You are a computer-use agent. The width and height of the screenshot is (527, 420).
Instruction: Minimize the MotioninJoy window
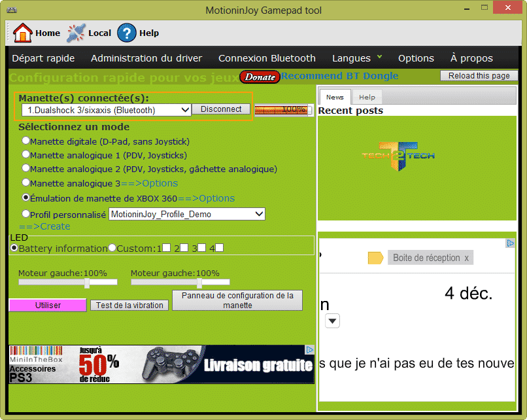click(466, 9)
